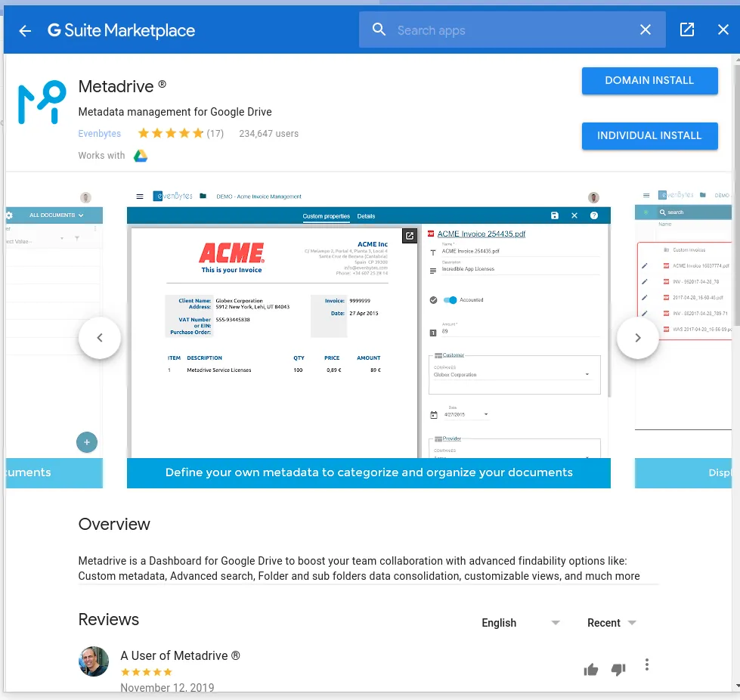Click the round plus button in the left screenshot
Screen dimensions: 740x700
(87, 442)
